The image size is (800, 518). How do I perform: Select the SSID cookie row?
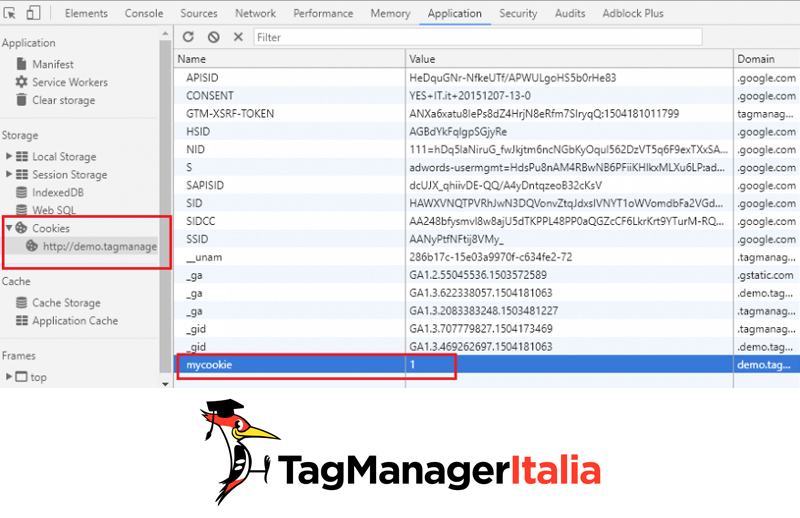(x=487, y=239)
